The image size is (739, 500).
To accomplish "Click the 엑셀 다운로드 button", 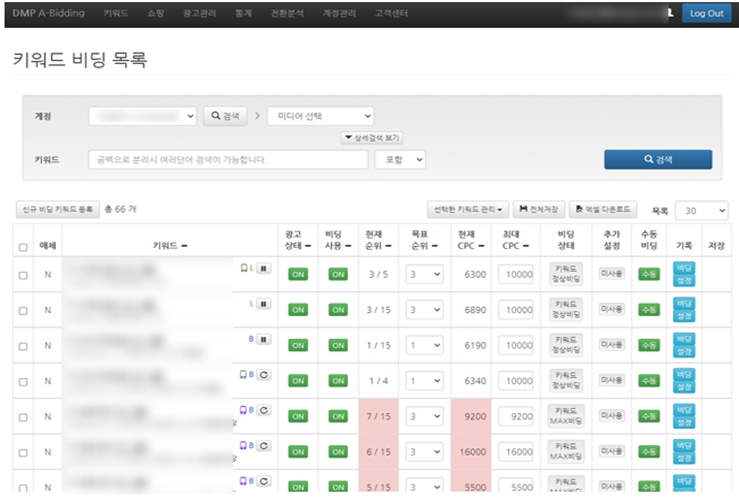I will tap(603, 209).
